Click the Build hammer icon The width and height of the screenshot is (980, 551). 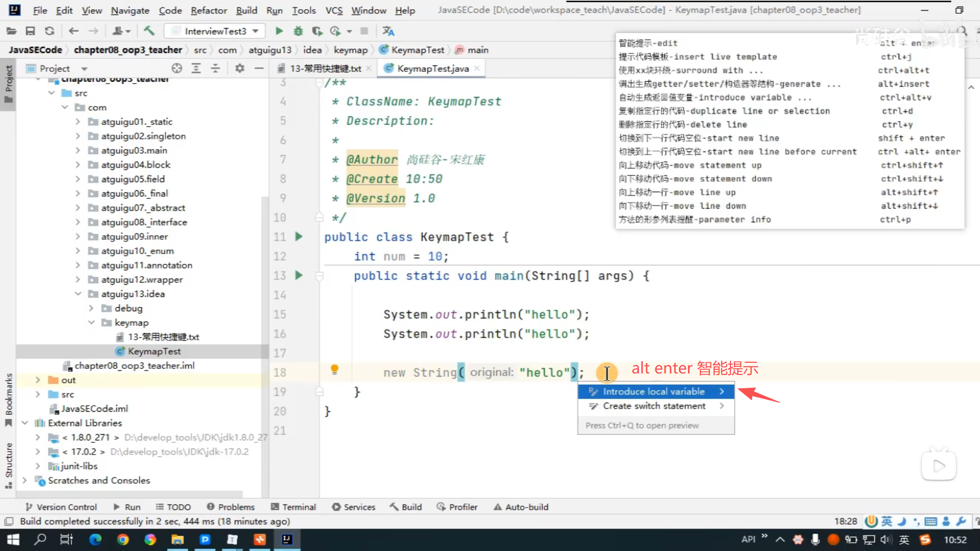[149, 31]
